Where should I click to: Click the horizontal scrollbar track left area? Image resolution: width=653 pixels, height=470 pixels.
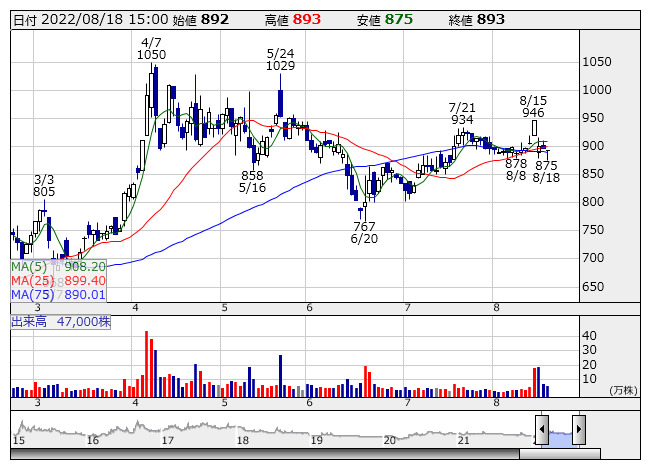click(x=265, y=454)
